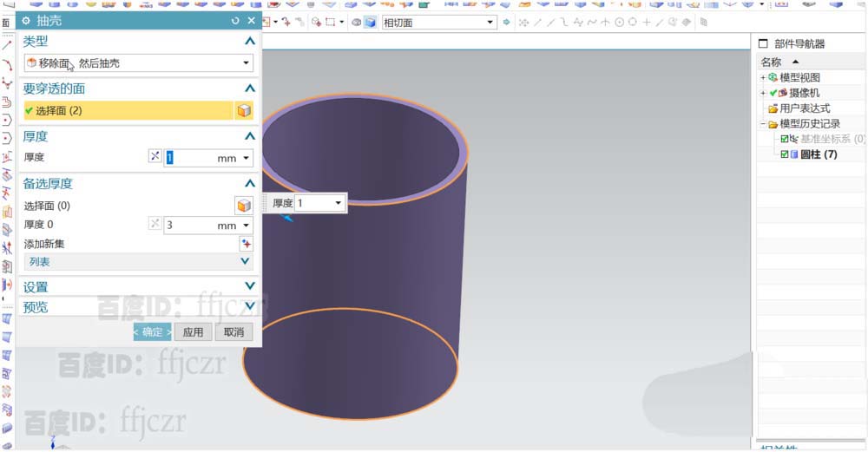Open the on-screen 厚度 input dropdown arrow
This screenshot has height=452, width=868.
(339, 203)
